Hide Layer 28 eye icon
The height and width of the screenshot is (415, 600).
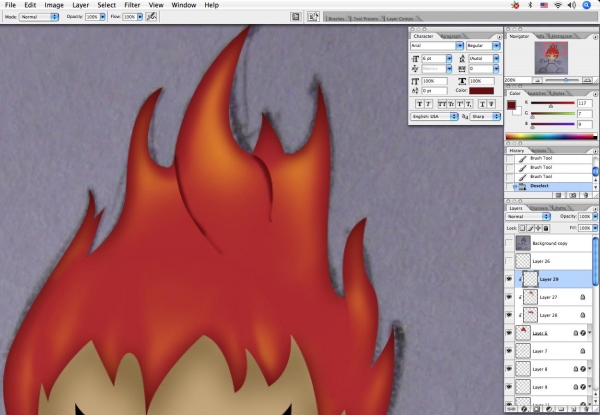509,315
